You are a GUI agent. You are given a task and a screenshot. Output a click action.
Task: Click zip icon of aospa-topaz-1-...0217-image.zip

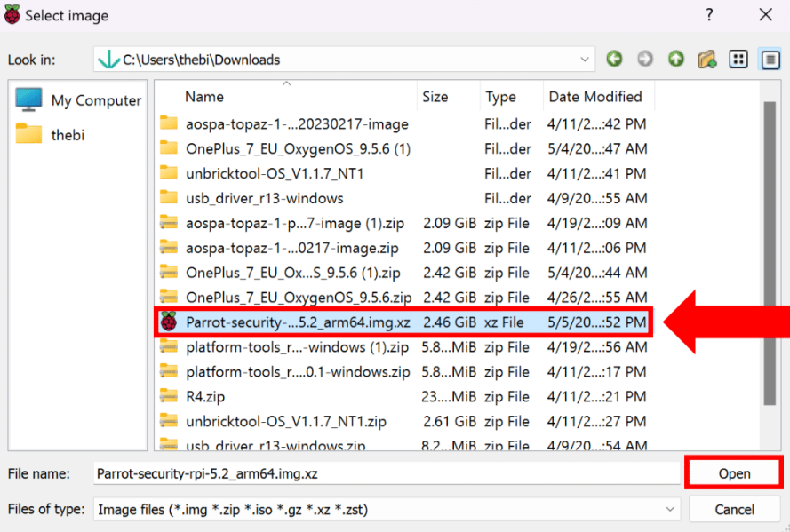click(x=169, y=247)
